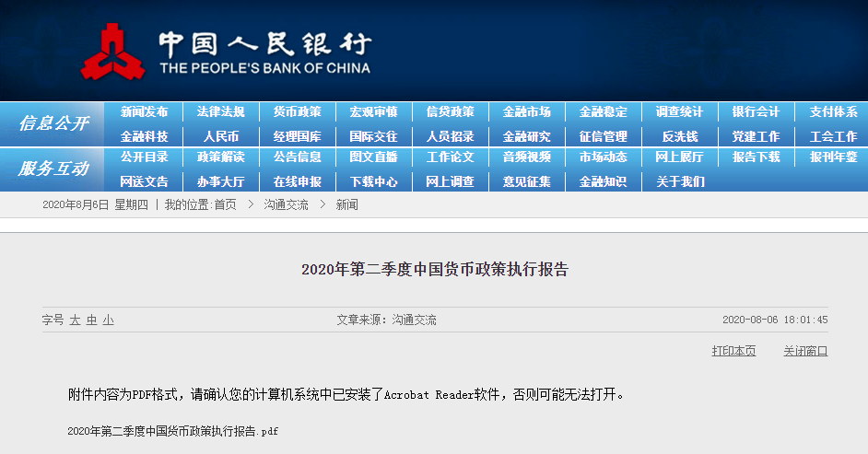Click 打印本页 to print page
This screenshot has height=454, width=868.
(x=733, y=351)
